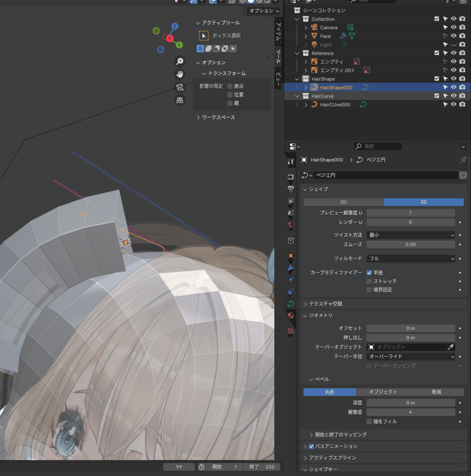This screenshot has height=476, width=471.
Task: Select the 'set new selection' mode icon
Action: point(200,49)
